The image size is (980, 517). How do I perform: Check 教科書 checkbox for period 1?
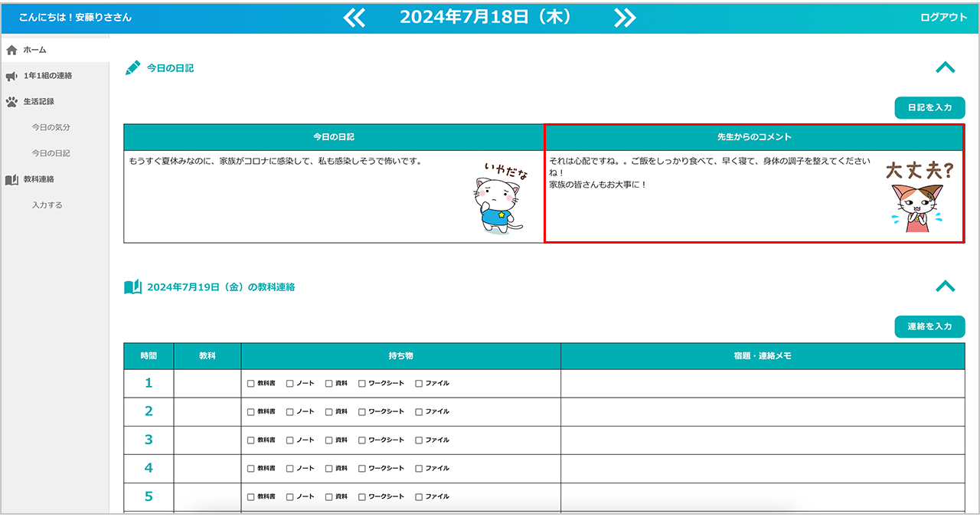pos(251,384)
